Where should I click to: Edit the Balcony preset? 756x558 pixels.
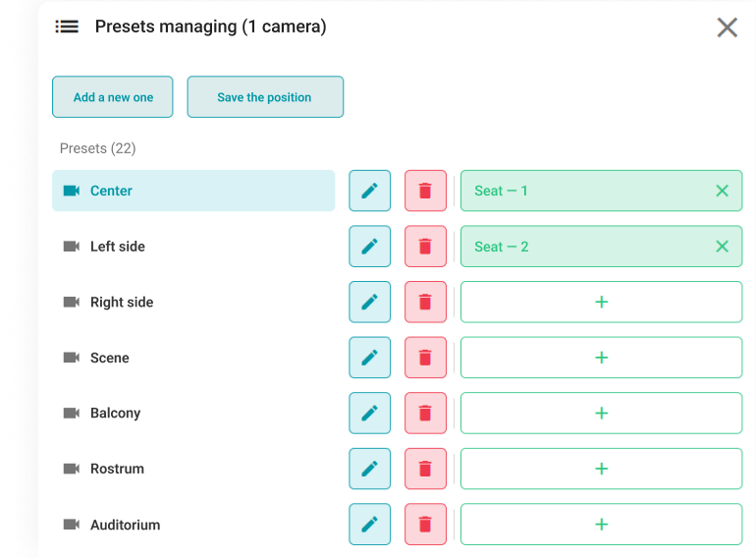[370, 414]
